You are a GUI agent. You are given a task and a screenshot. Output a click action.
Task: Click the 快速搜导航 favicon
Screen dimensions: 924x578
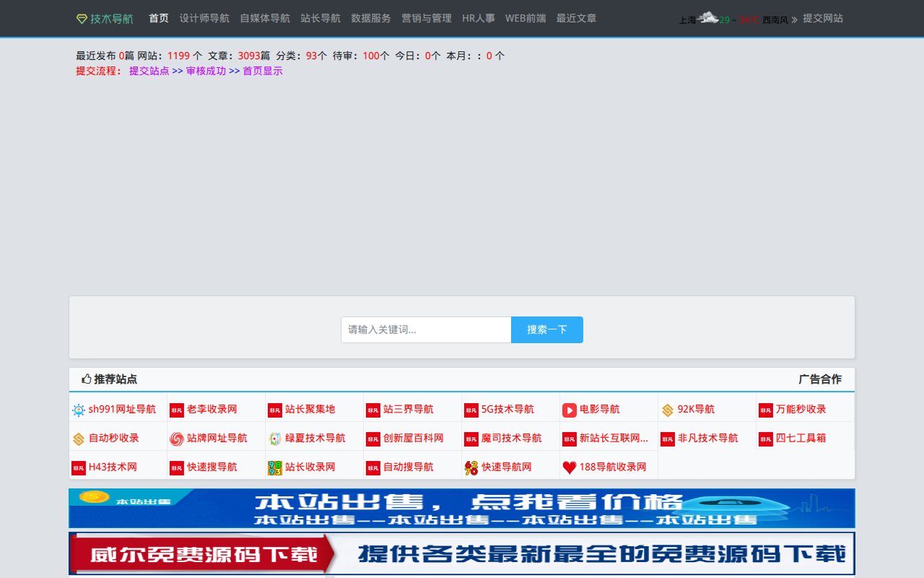click(177, 468)
